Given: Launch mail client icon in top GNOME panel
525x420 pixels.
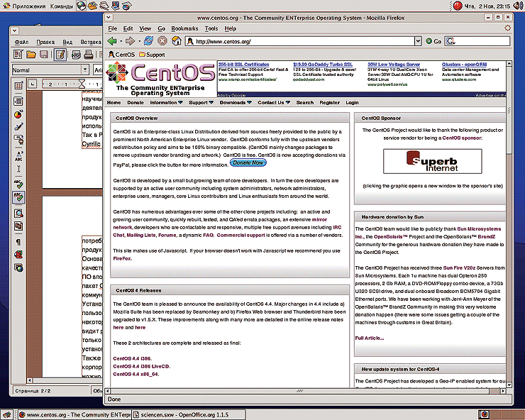Looking at the screenshot, I should (x=93, y=6).
